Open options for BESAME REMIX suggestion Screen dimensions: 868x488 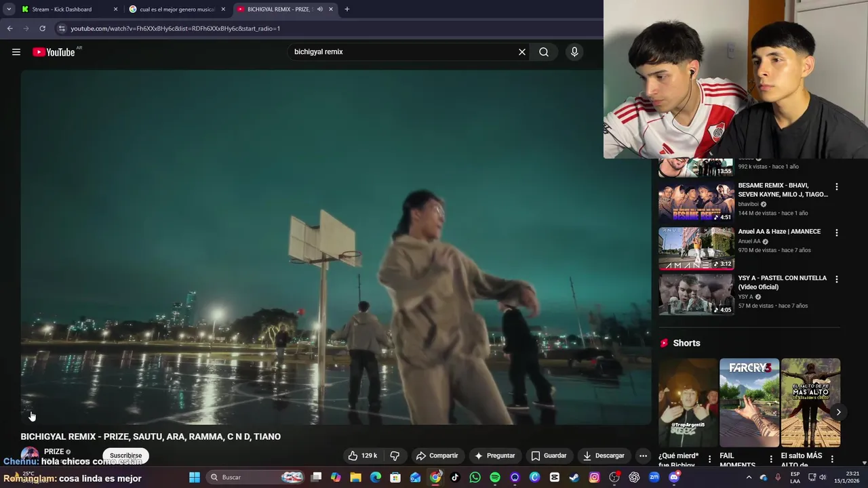pyautogui.click(x=836, y=186)
